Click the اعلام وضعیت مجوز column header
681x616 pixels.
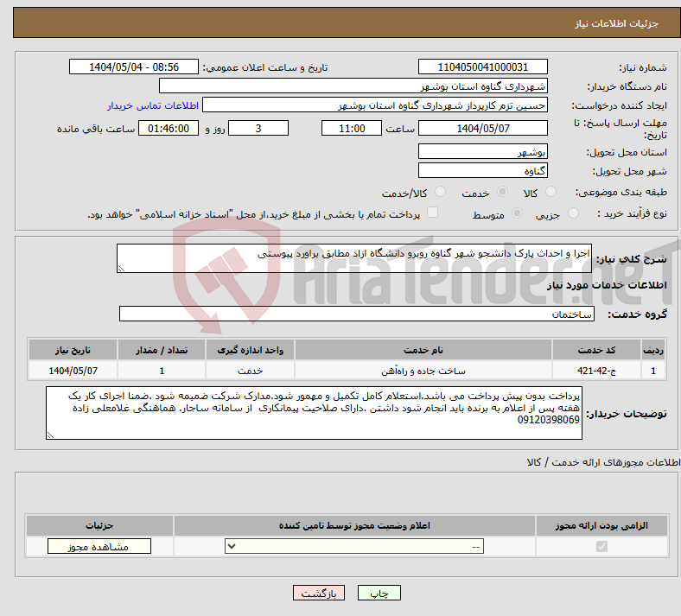(354, 525)
